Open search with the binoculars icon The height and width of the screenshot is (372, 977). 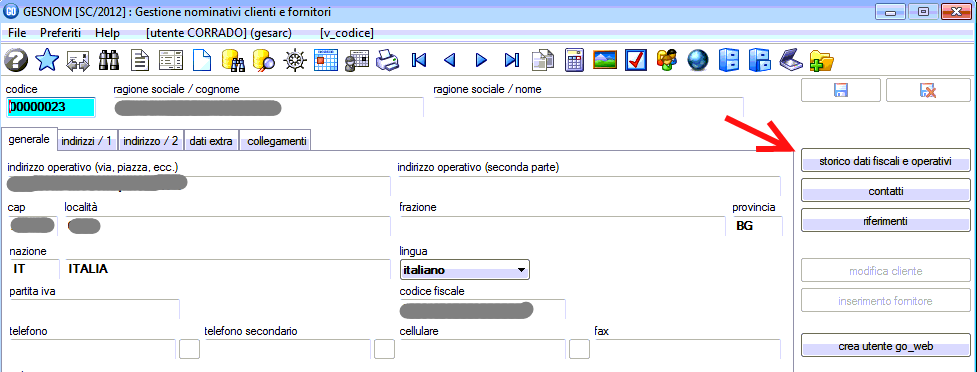point(109,60)
